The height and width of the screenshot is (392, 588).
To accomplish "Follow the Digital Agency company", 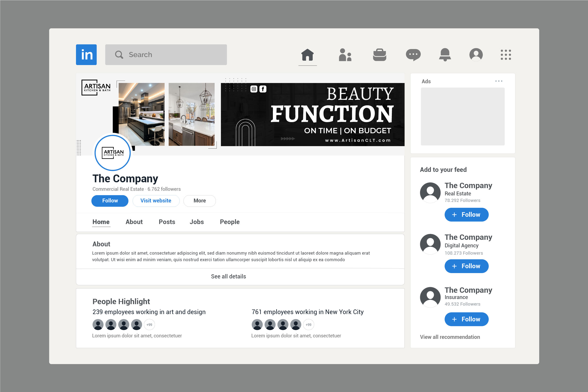I will click(x=466, y=266).
